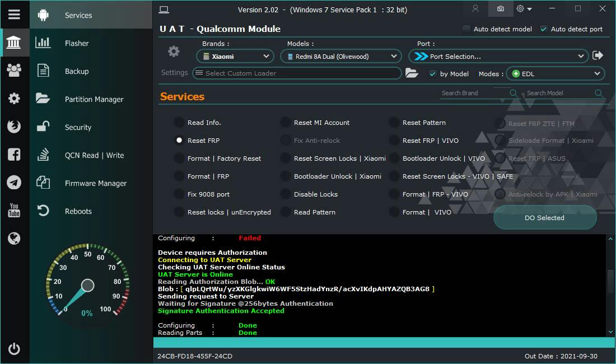Open the Modes dropdown showing EDL
616x364 pixels.
pyautogui.click(x=555, y=73)
